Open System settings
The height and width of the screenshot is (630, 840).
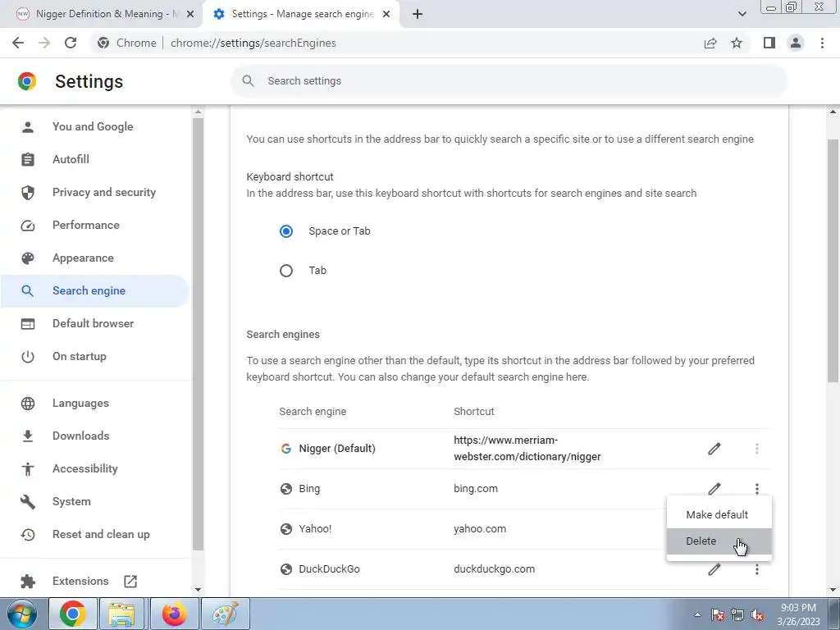pos(71,501)
